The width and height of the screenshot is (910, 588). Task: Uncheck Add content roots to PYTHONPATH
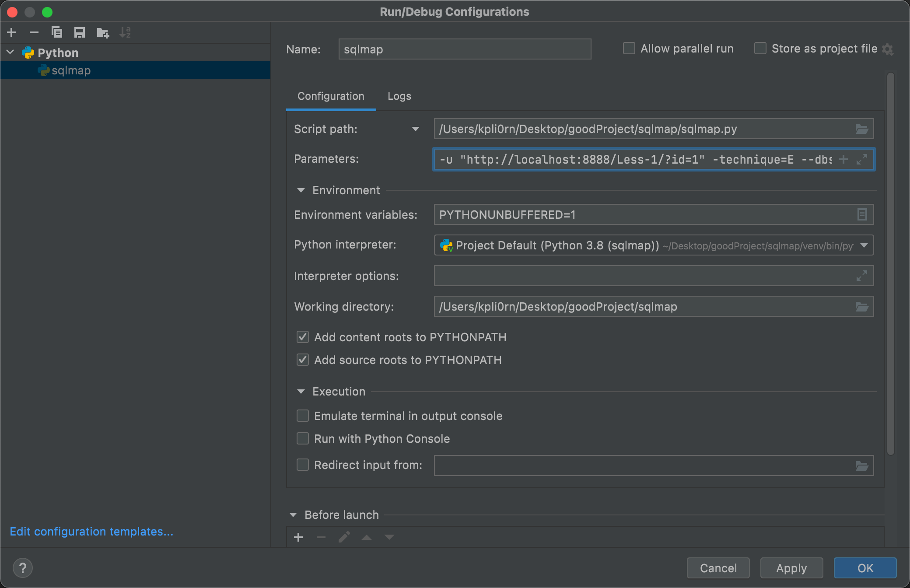[x=303, y=337]
